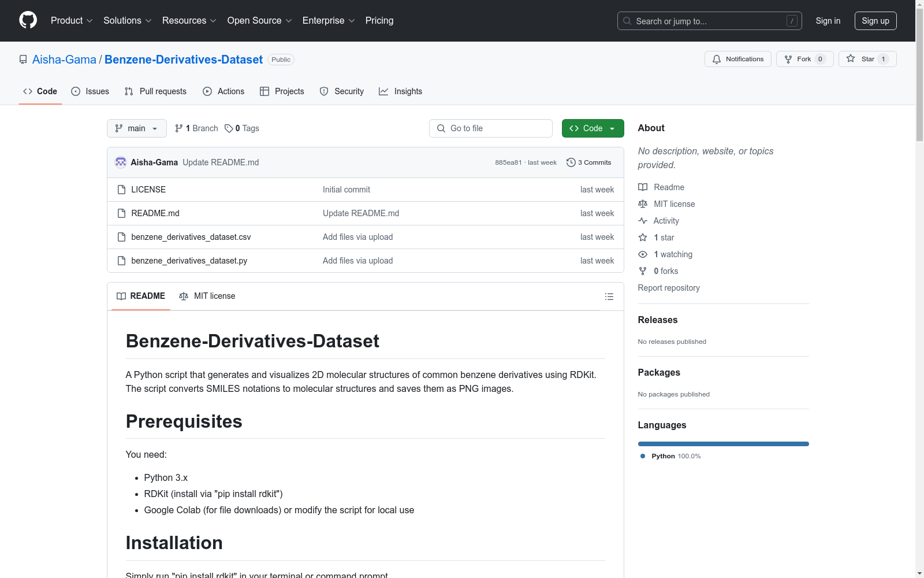
Task: Click the Aisha-Gama avatar in commit row
Action: 121,162
